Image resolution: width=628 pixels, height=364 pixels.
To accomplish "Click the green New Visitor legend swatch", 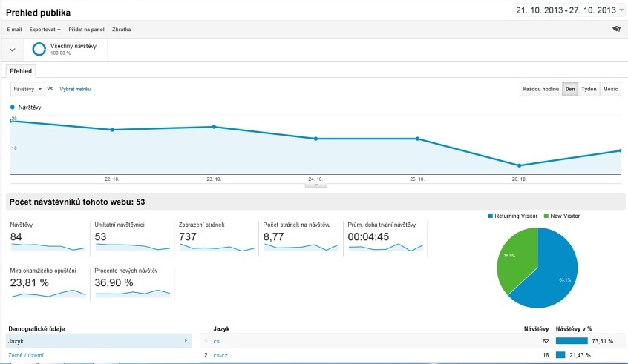I will pos(546,216).
